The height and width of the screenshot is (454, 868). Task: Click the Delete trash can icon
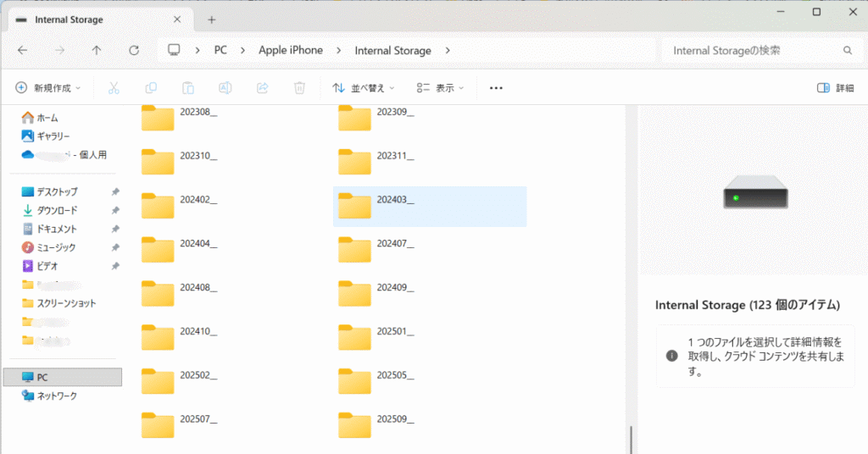pyautogui.click(x=299, y=88)
